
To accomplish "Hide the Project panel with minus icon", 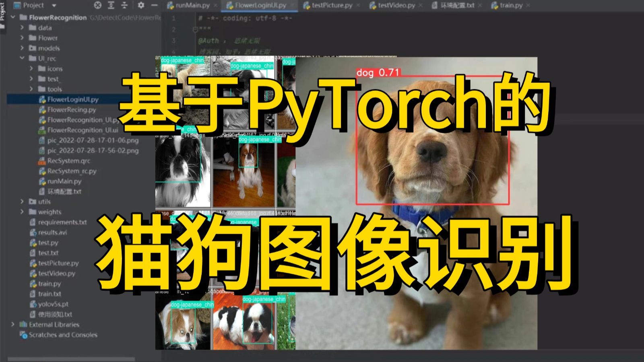I will coord(154,6).
